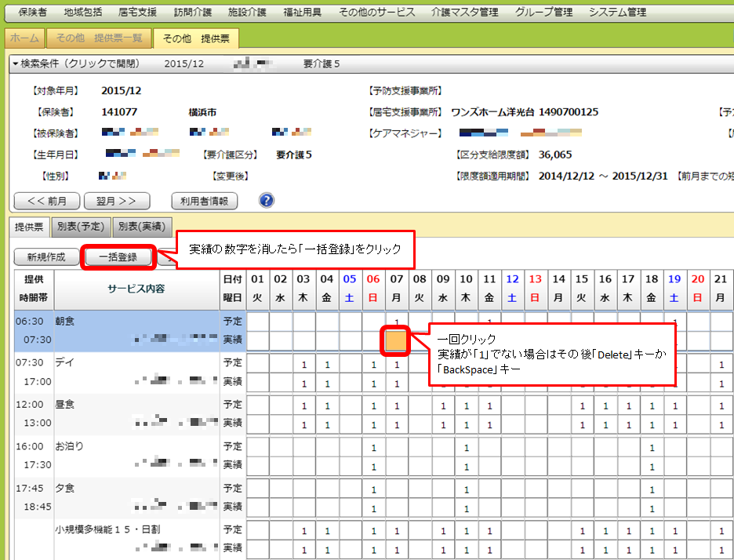Image resolution: width=734 pixels, height=560 pixels.
Task: Open the 保険者 menu
Action: [31, 13]
